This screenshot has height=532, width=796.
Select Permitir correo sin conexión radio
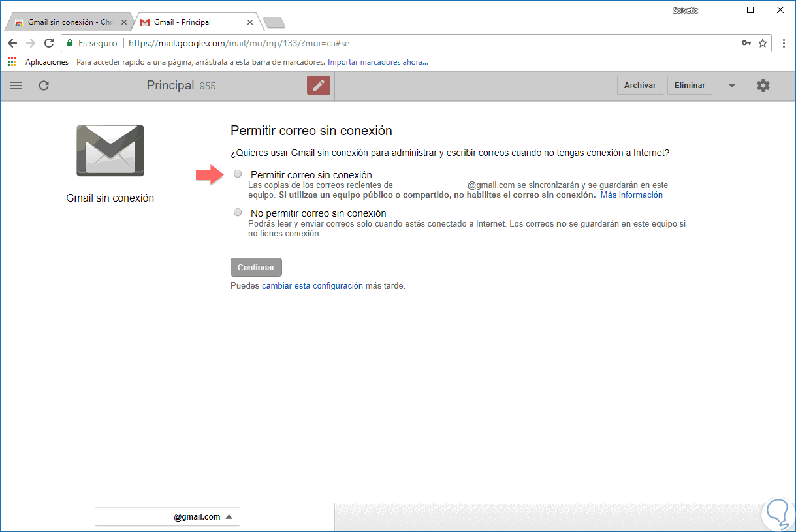238,174
